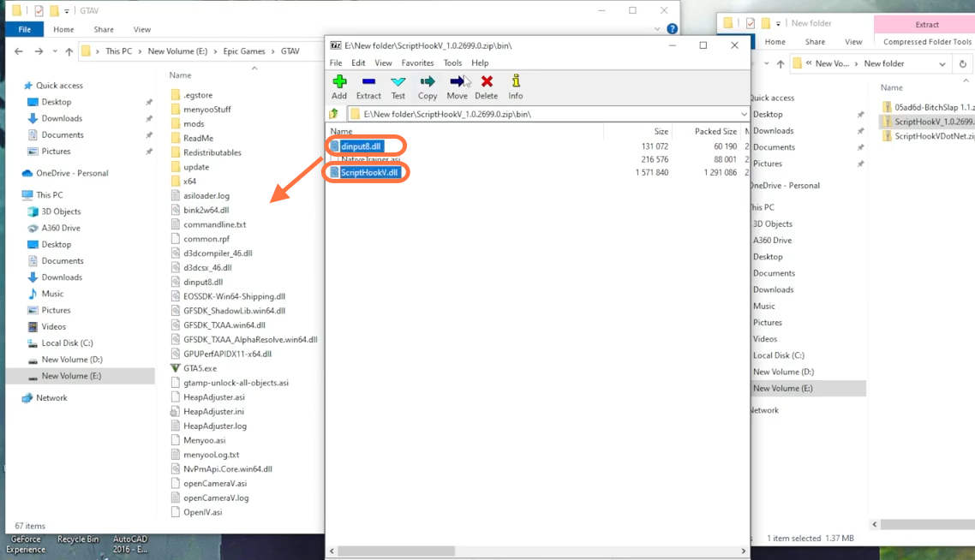Go up one folder level in 7-Zip
The height and width of the screenshot is (560, 975).
[334, 114]
